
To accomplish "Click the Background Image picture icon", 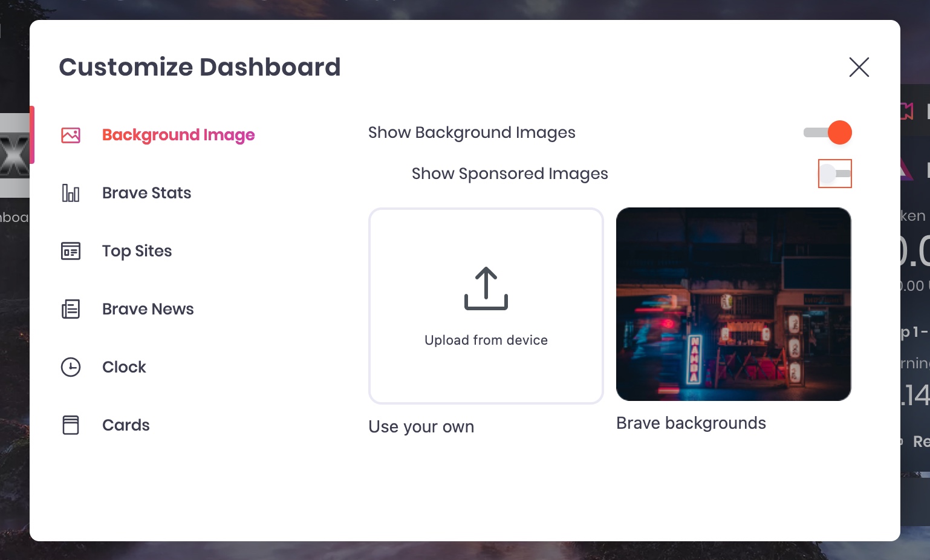I will pyautogui.click(x=71, y=135).
